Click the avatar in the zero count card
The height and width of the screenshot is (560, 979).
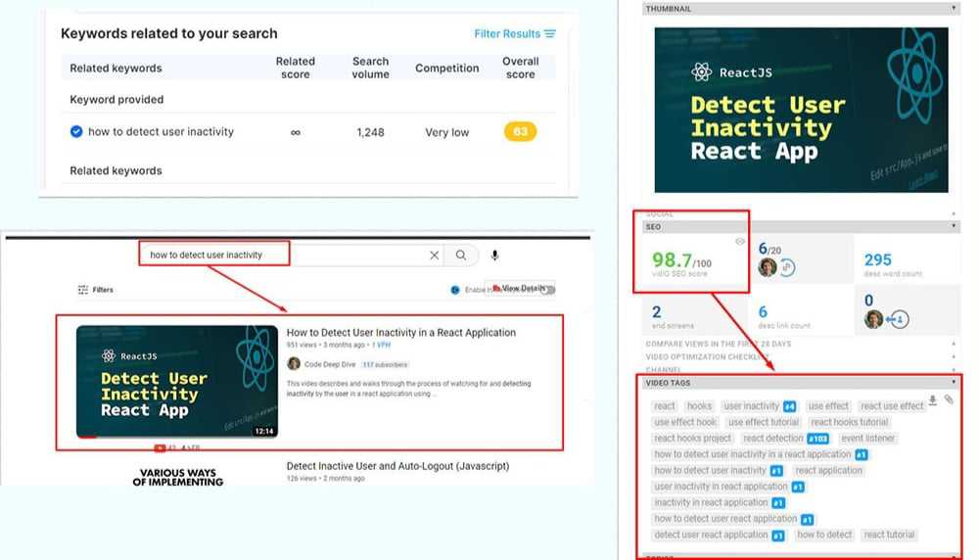[x=873, y=319]
